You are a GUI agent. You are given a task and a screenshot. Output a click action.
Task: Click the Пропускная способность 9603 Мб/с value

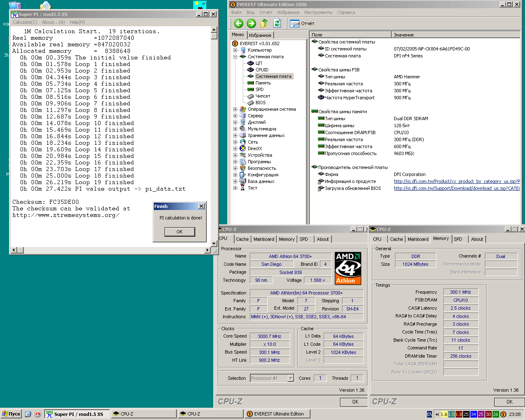(x=404, y=153)
